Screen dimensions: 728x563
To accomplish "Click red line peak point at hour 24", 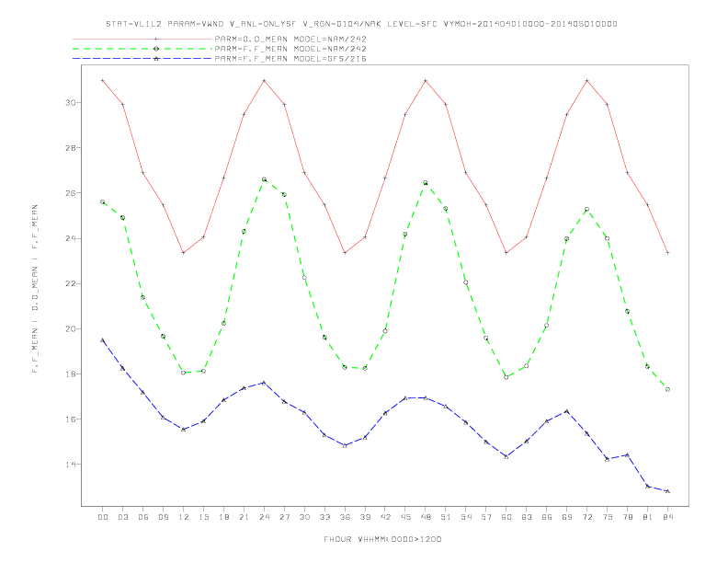I will tap(264, 80).
